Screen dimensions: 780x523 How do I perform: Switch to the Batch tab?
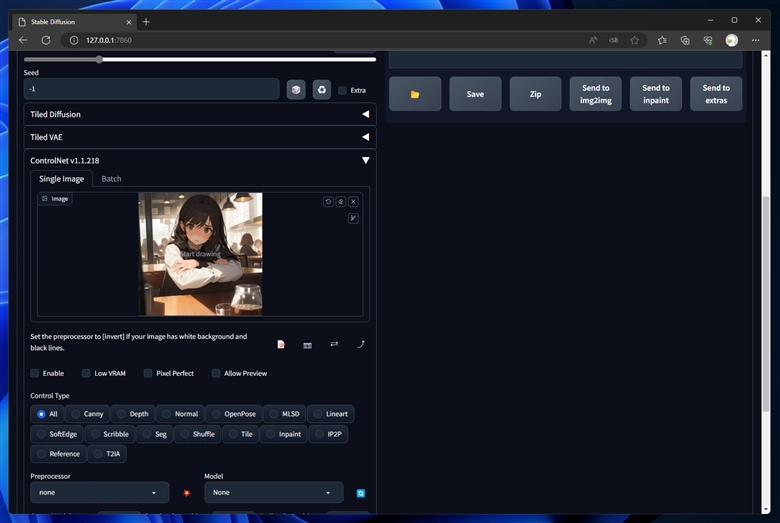(x=111, y=179)
